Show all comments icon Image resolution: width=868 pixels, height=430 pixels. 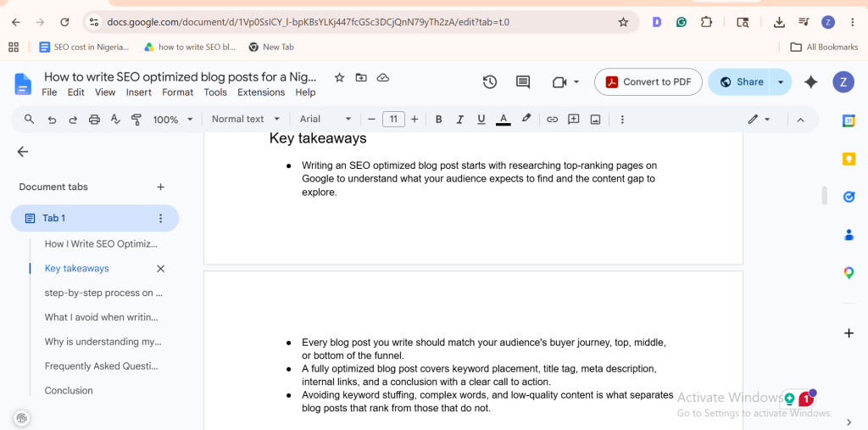point(522,82)
